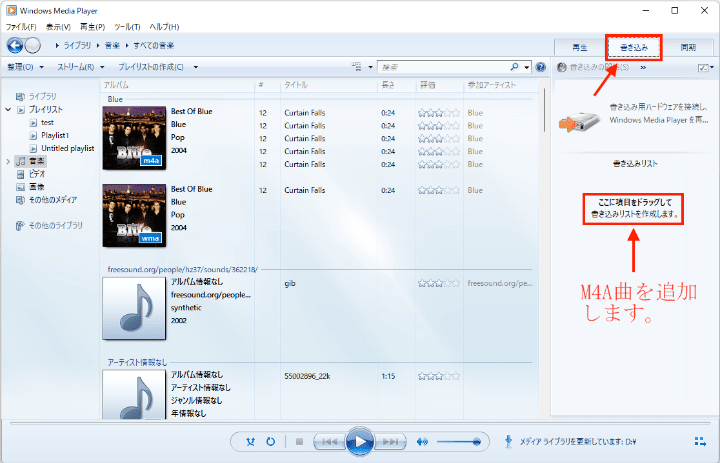Toggle repeat playback button

click(270, 442)
